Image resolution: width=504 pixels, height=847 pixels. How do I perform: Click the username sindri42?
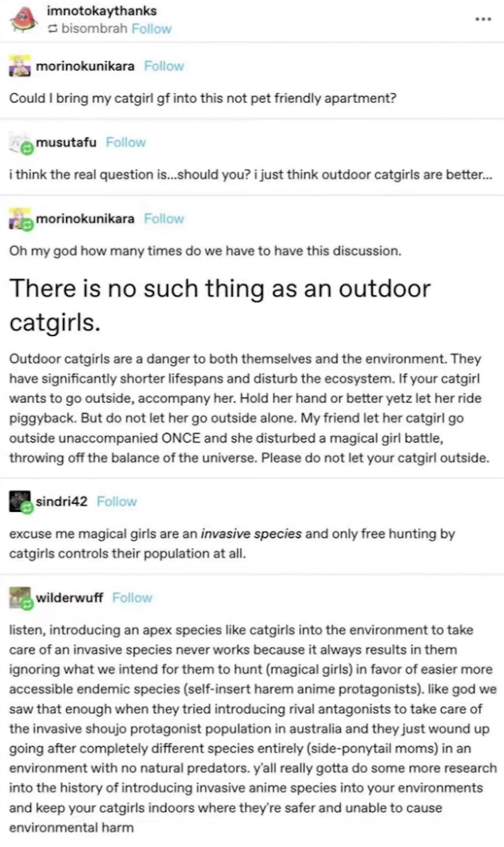tap(62, 501)
